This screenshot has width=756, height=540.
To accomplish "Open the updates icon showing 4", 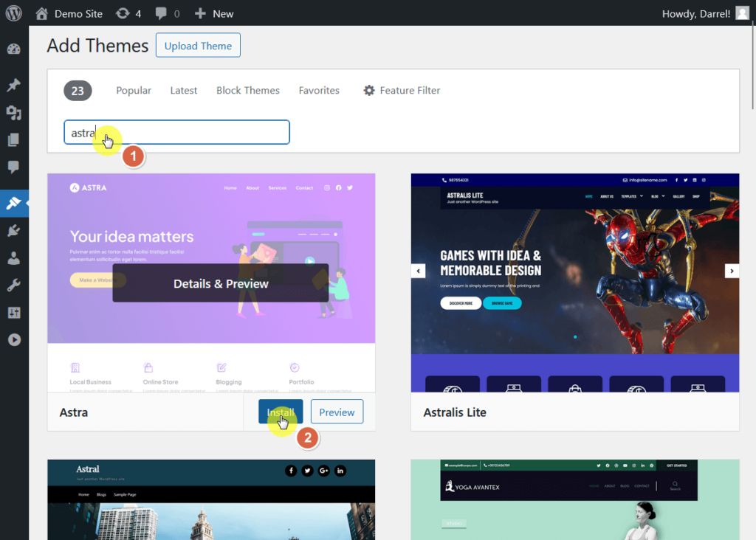I will pyautogui.click(x=123, y=13).
